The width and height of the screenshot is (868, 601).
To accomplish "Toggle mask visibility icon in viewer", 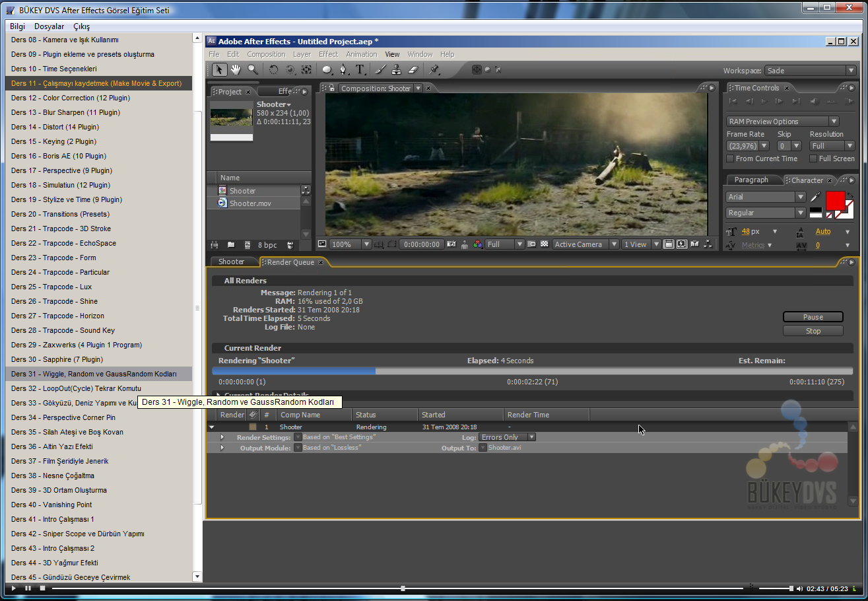I will 392,244.
